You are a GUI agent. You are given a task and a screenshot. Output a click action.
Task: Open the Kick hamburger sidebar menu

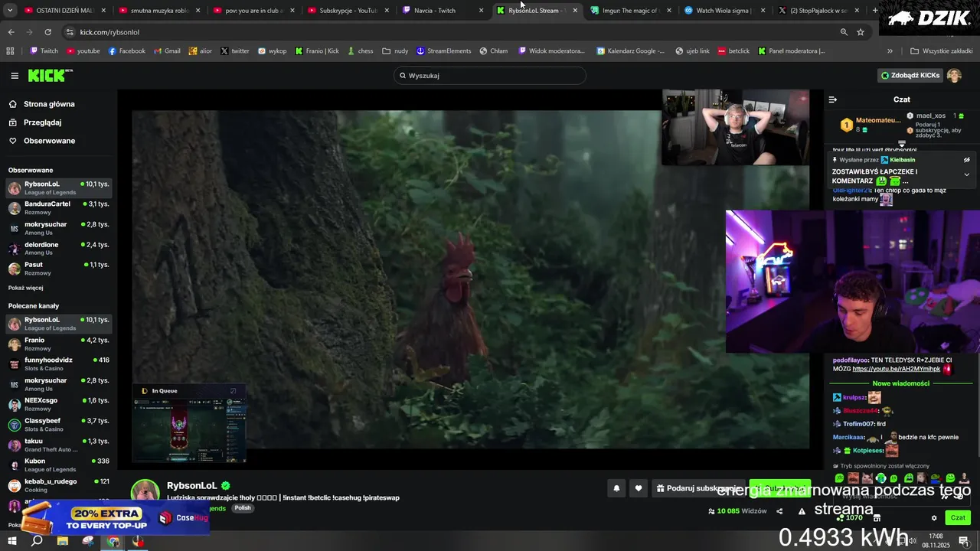(x=15, y=76)
